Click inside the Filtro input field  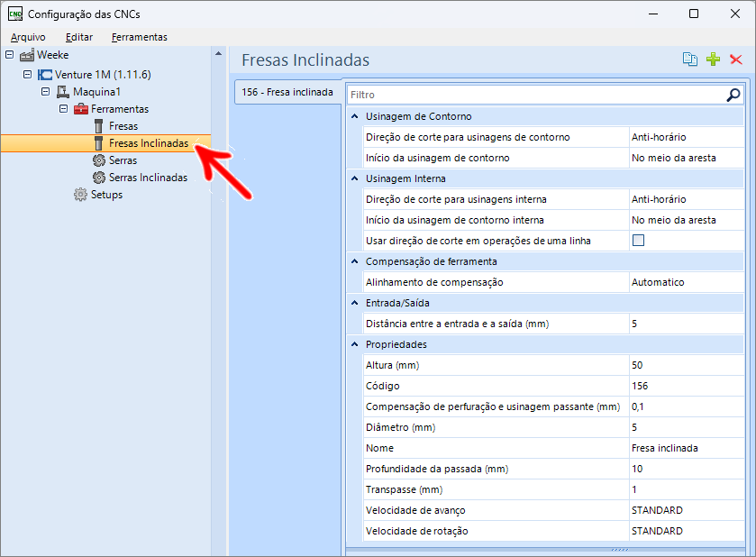click(x=535, y=95)
